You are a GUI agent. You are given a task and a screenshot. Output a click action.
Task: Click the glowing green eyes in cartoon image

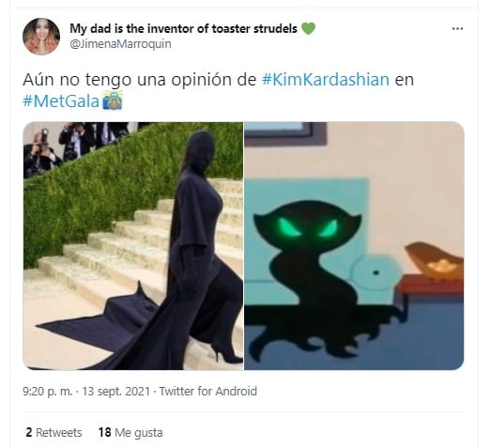click(308, 228)
